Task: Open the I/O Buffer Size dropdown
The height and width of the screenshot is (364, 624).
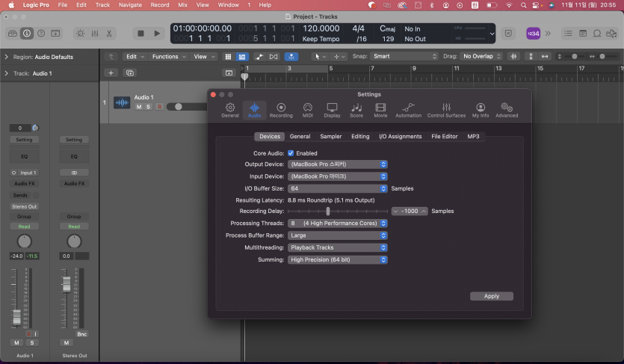Action: [337, 189]
